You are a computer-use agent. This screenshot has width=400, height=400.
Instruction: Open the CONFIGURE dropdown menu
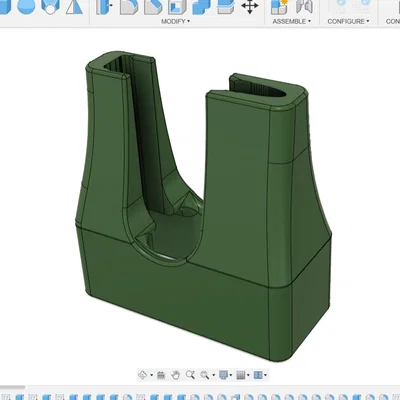[348, 21]
